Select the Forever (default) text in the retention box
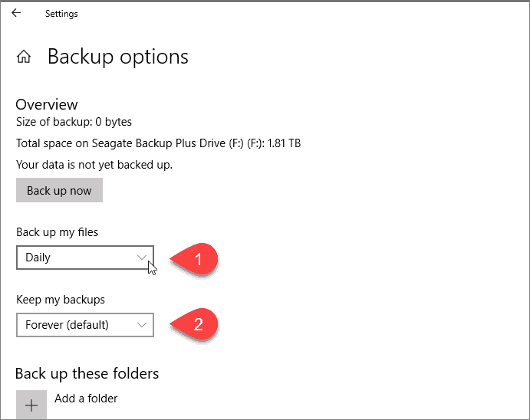The height and width of the screenshot is (420, 530). click(x=67, y=325)
